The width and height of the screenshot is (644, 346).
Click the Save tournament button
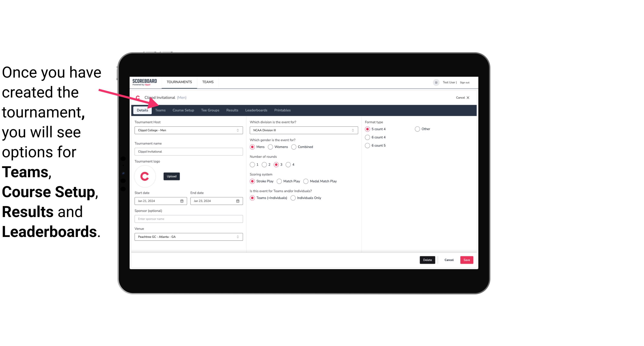click(x=467, y=259)
